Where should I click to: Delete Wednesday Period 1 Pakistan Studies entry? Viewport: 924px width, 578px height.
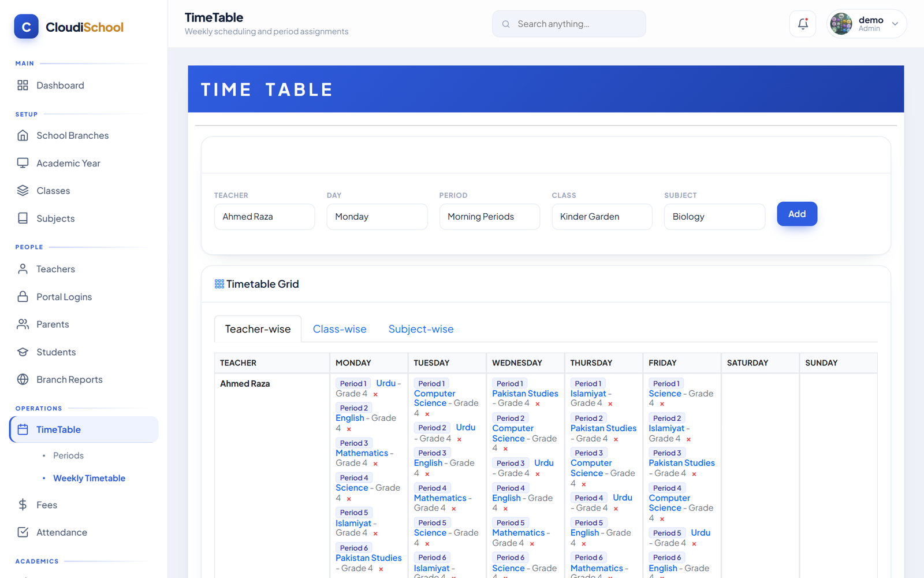click(537, 404)
